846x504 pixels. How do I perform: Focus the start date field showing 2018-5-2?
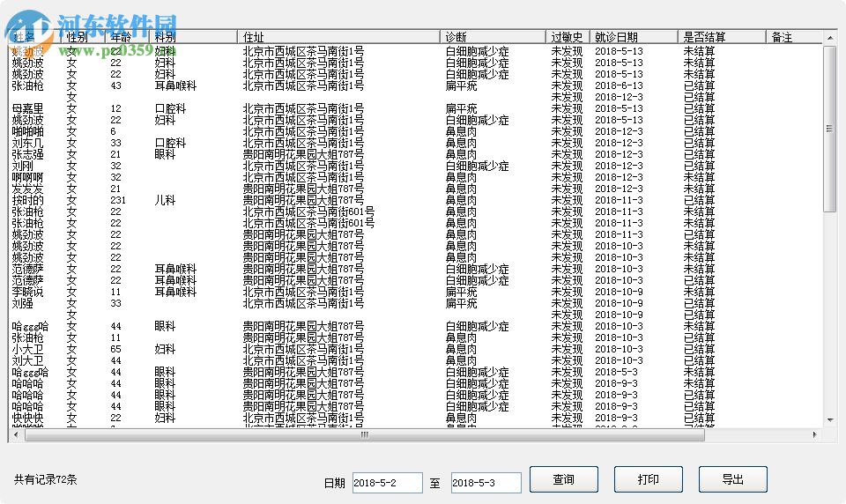[x=387, y=483]
